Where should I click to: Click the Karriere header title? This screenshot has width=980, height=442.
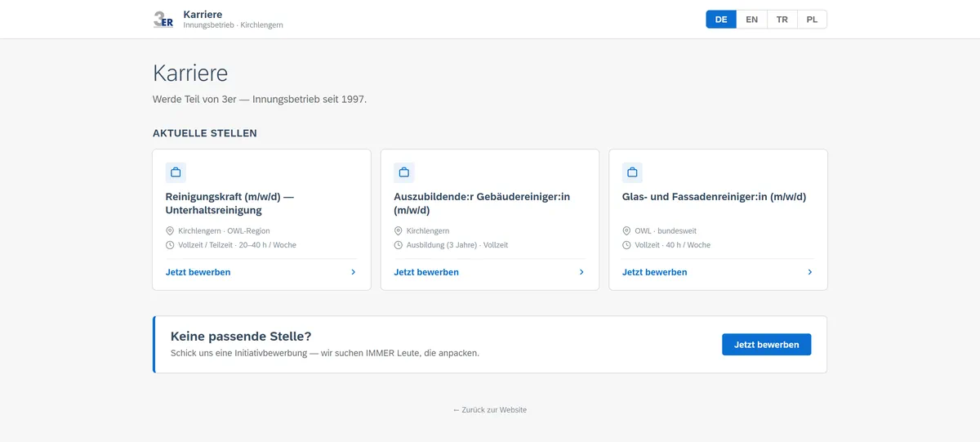203,14
